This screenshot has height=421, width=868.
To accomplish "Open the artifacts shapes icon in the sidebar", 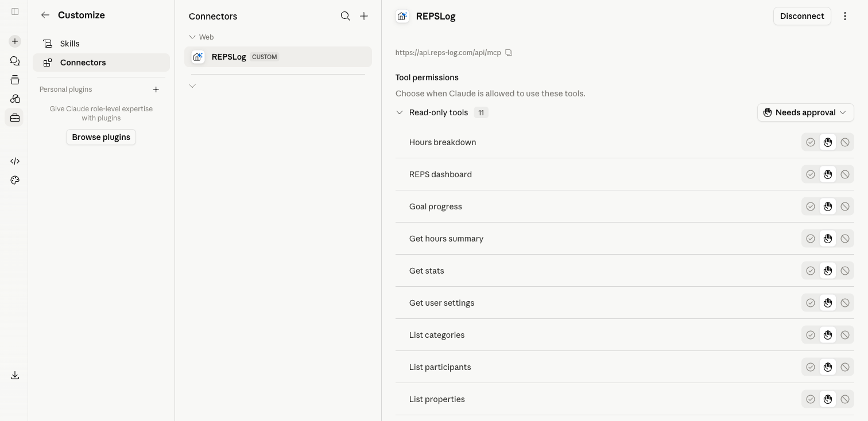I will click(x=15, y=99).
